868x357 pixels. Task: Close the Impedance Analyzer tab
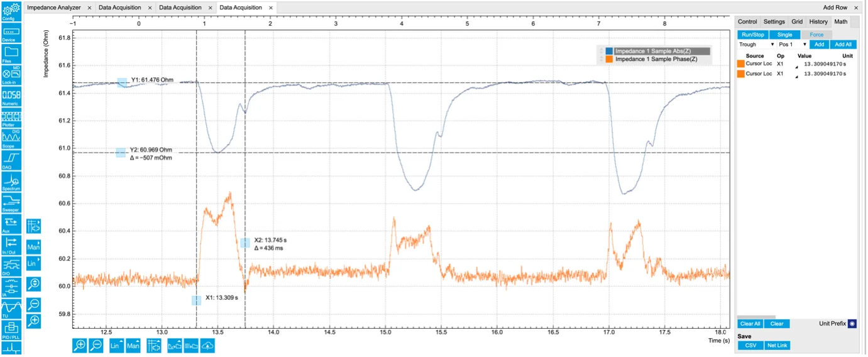(89, 8)
